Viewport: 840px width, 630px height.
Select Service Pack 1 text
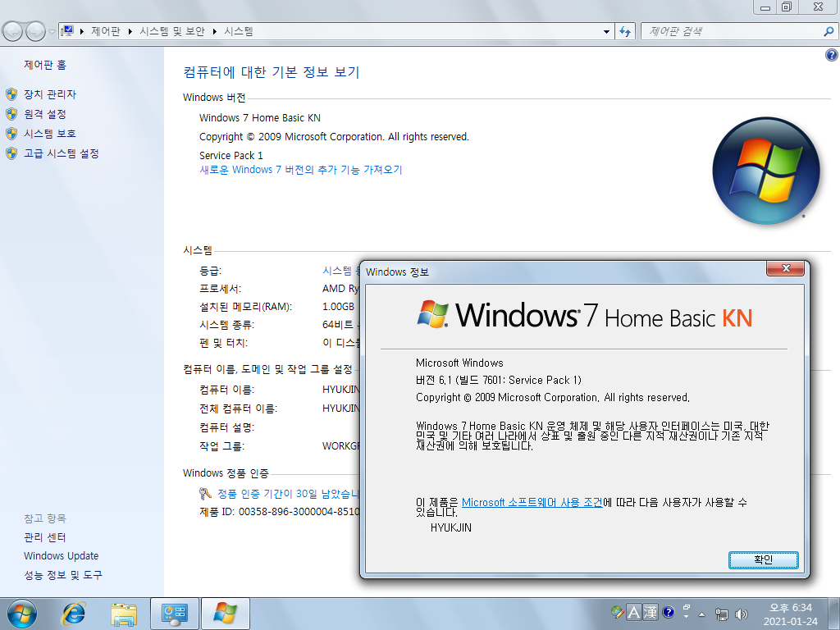tap(231, 155)
